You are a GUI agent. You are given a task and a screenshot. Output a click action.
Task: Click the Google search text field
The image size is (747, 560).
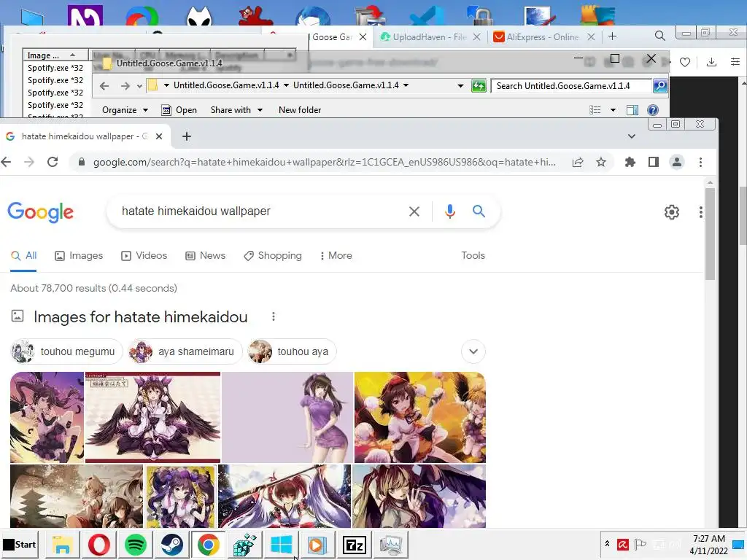[262, 211]
